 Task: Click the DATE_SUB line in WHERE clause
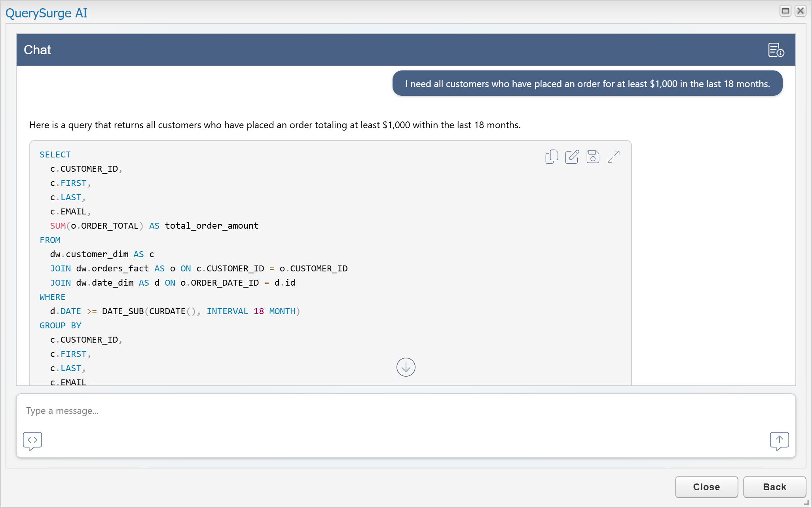(x=175, y=311)
